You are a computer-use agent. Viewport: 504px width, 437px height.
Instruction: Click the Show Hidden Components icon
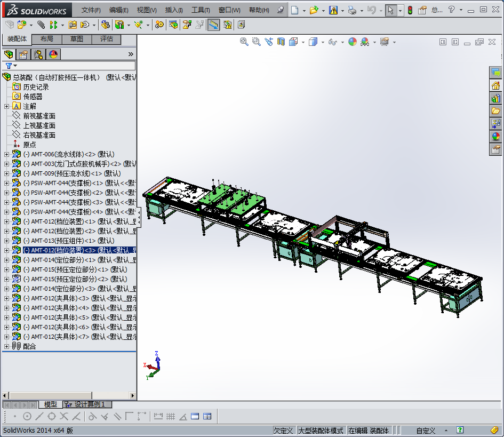pyautogui.click(x=105, y=25)
